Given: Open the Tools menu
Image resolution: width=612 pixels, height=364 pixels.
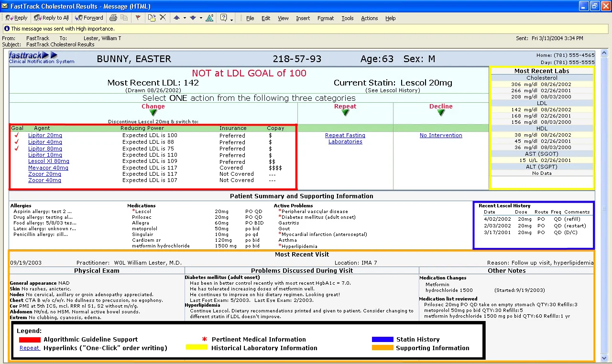Looking at the screenshot, I should click(348, 18).
